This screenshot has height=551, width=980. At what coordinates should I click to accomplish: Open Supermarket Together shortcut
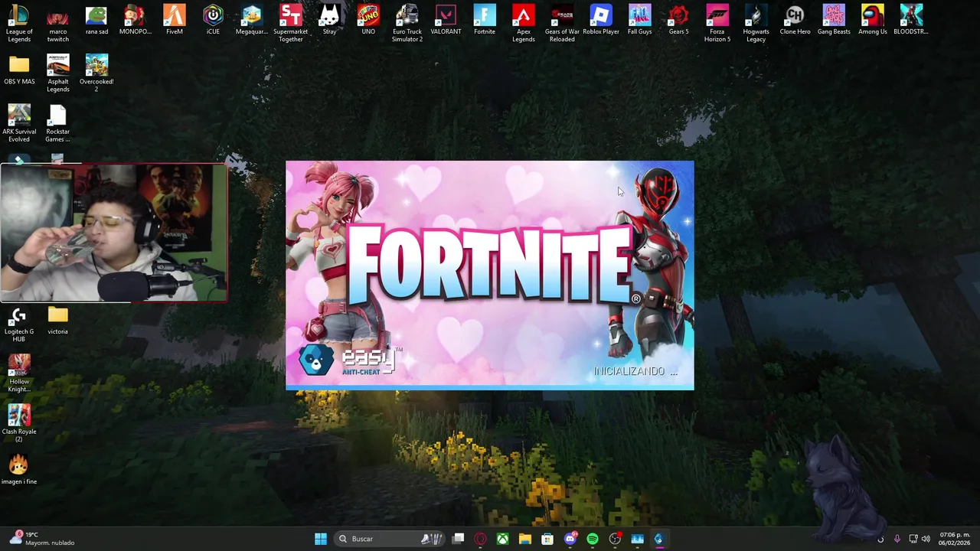(290, 23)
